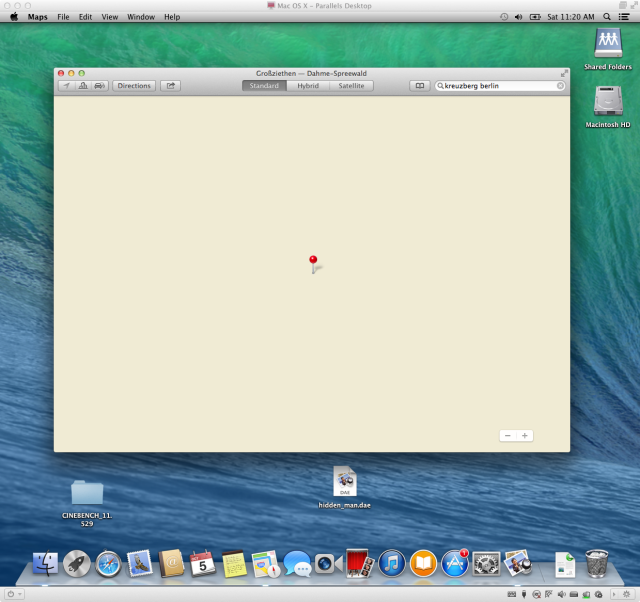This screenshot has height=602, width=640.
Task: Click the battery status icon
Action: 535,17
